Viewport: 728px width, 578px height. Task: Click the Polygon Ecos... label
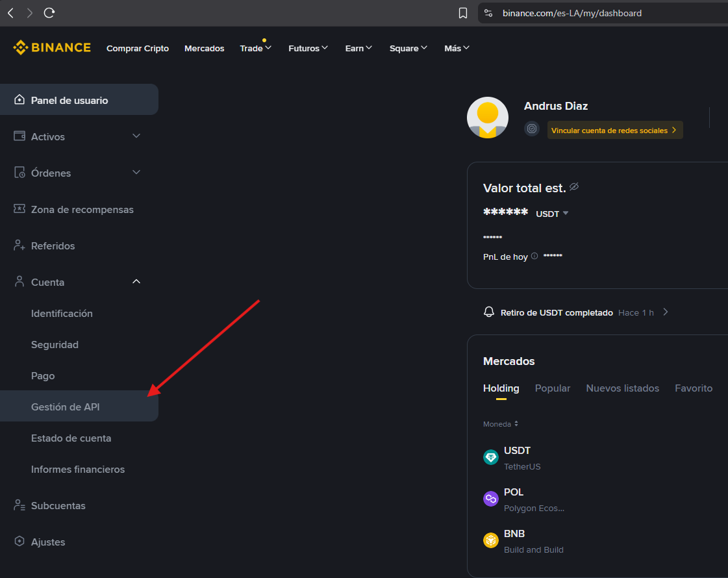(x=534, y=508)
